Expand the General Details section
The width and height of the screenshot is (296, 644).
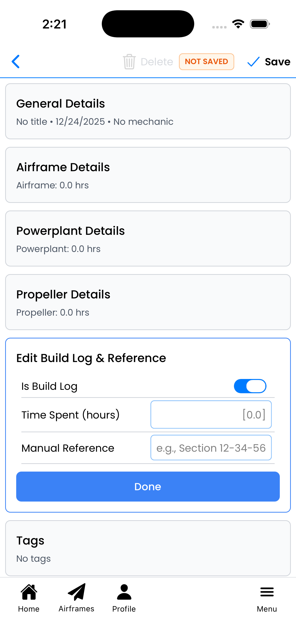(x=148, y=111)
